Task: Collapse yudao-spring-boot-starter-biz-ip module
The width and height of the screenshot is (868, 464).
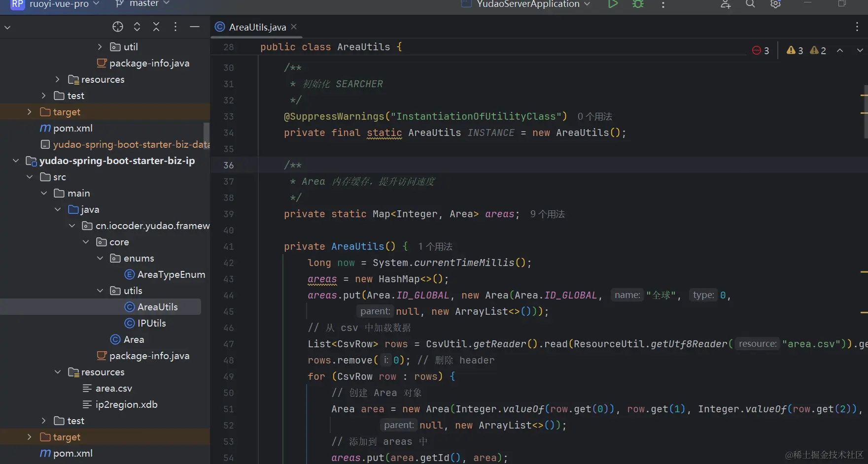Action: coord(16,161)
